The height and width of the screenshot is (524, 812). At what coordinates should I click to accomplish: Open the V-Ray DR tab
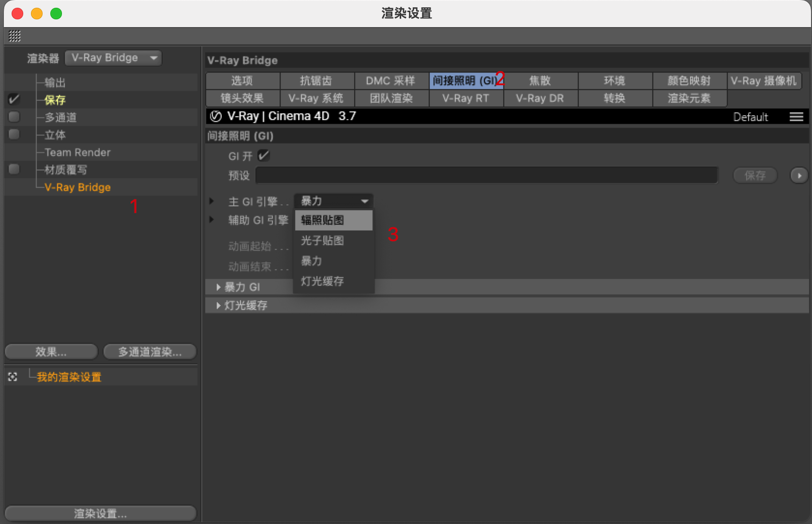541,98
